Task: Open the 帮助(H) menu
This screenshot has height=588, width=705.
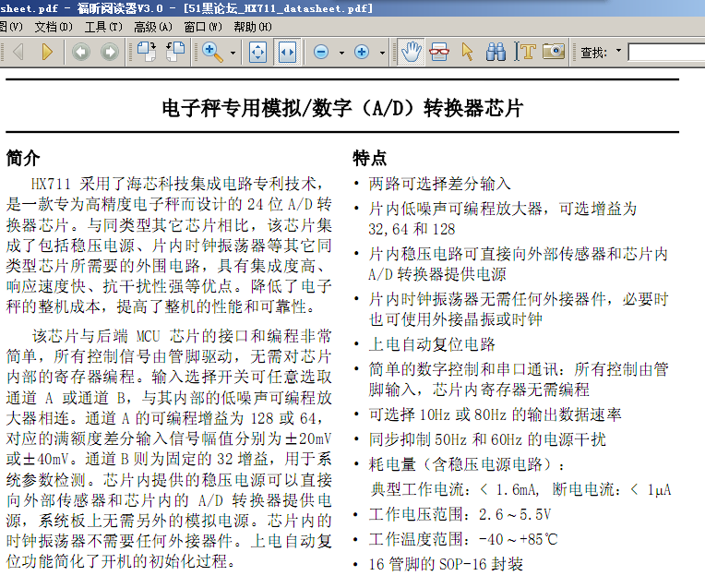Action: 253,27
